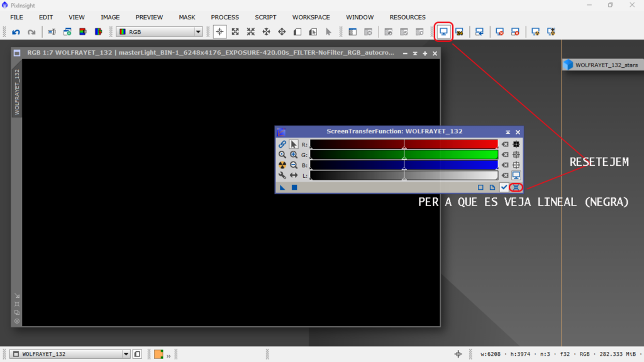Maximize the WOLFRAYET_132 image window

click(x=425, y=53)
